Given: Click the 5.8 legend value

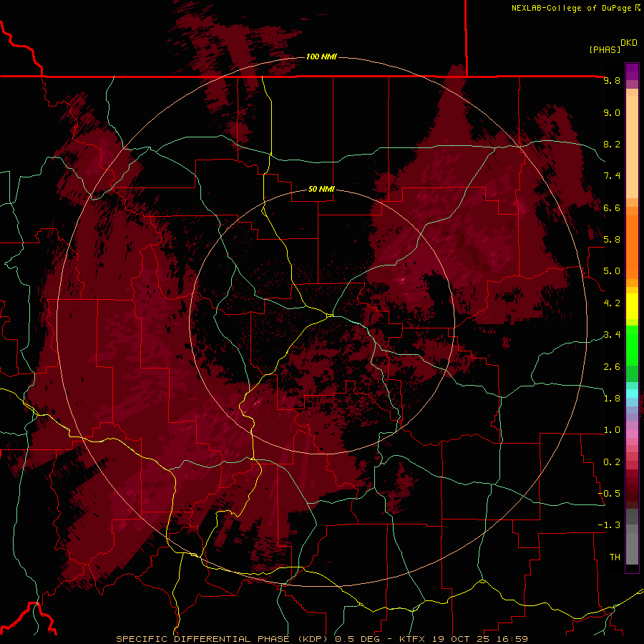Looking at the screenshot, I should pyautogui.click(x=612, y=240).
